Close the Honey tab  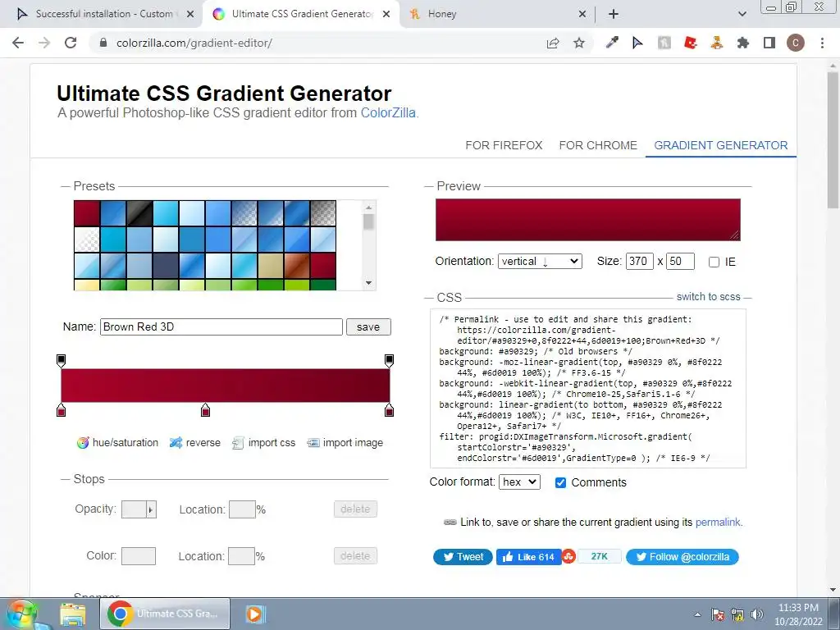point(582,15)
